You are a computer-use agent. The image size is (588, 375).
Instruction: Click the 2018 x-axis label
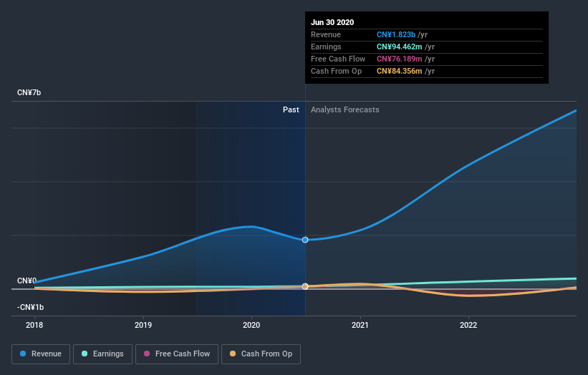(x=34, y=325)
